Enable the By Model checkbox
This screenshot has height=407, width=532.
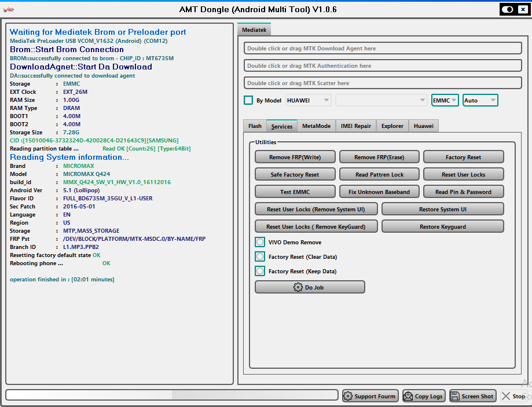[248, 100]
